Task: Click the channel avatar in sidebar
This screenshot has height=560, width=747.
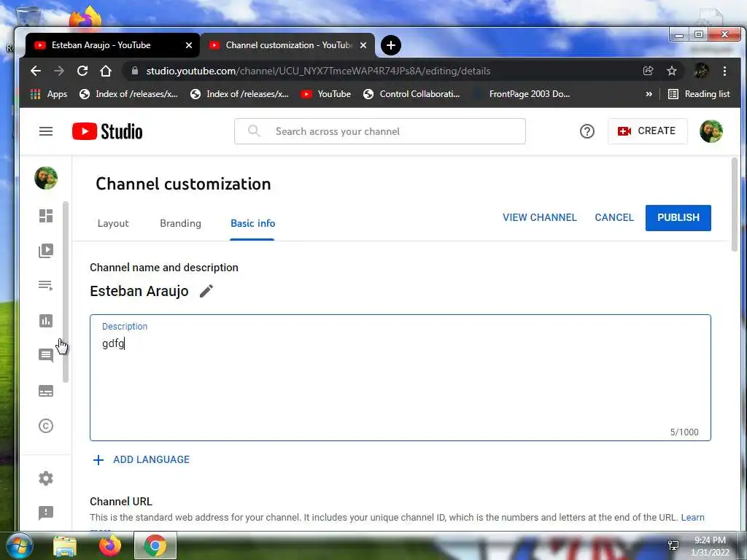Action: pyautogui.click(x=46, y=178)
